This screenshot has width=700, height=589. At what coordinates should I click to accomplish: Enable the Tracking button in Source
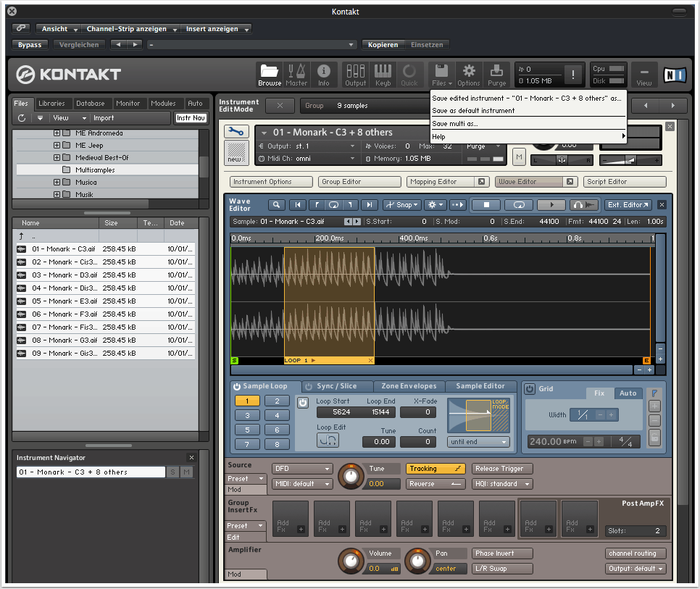436,469
